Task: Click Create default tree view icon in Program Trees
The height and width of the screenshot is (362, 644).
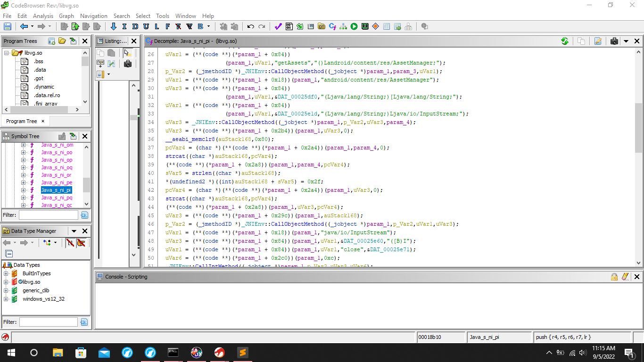Action: point(52,41)
